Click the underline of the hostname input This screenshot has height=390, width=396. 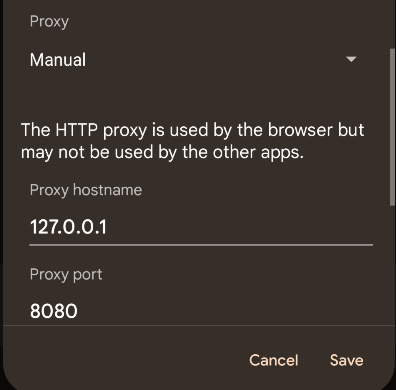201,245
